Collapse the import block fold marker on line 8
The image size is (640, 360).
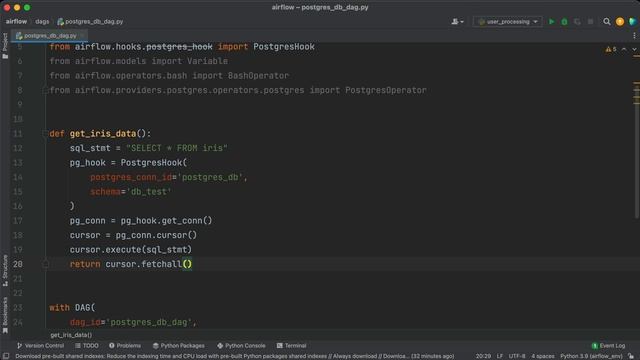(x=45, y=90)
